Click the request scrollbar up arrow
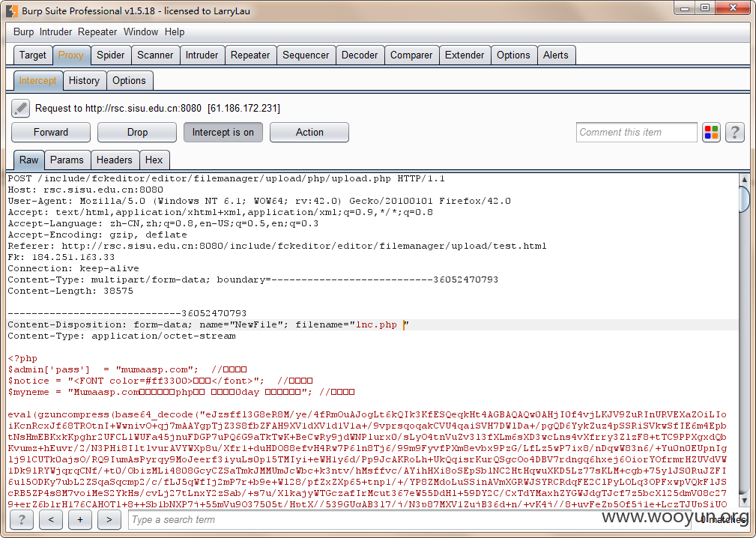 (x=745, y=179)
